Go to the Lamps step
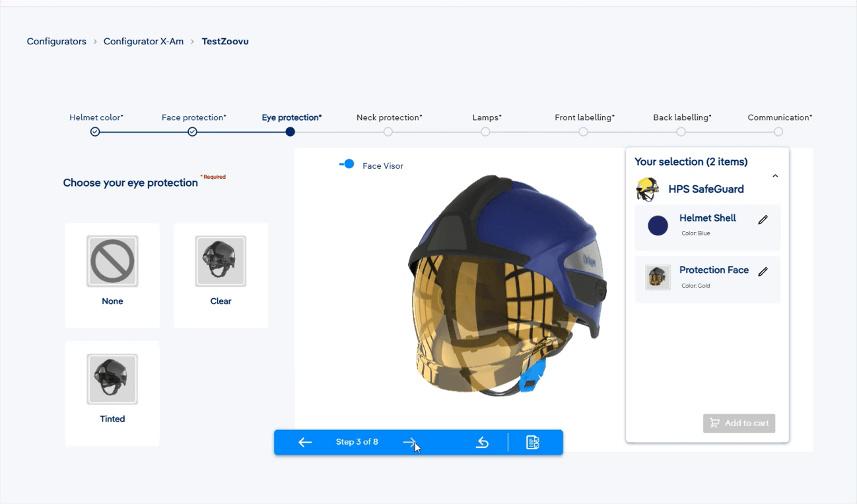This screenshot has width=857, height=504. [x=485, y=132]
